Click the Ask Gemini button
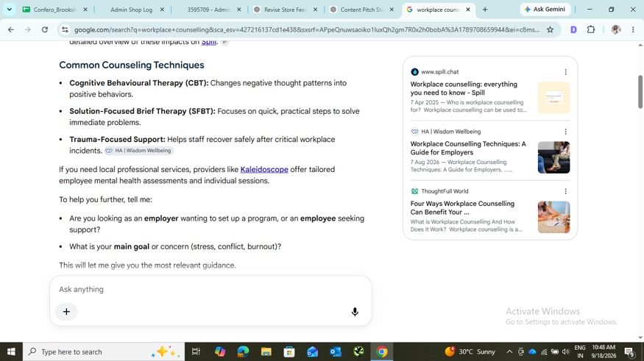This screenshot has height=361, width=644. click(x=545, y=9)
